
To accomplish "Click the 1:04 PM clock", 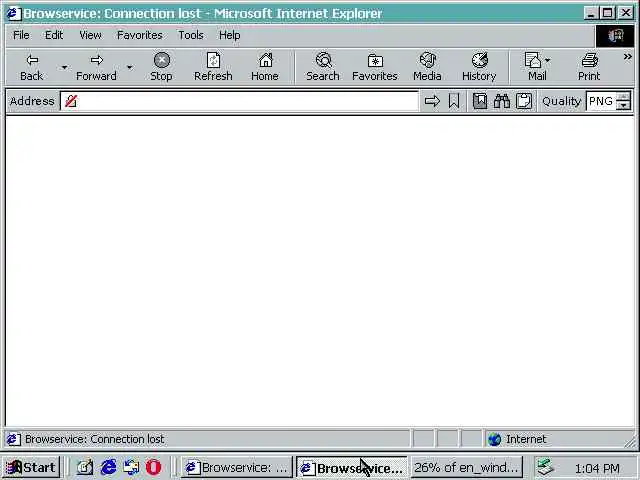I will pyautogui.click(x=597, y=468).
